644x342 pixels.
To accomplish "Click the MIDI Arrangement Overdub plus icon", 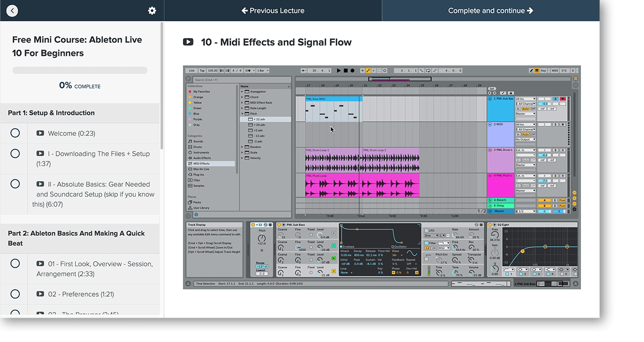I will coord(362,71).
